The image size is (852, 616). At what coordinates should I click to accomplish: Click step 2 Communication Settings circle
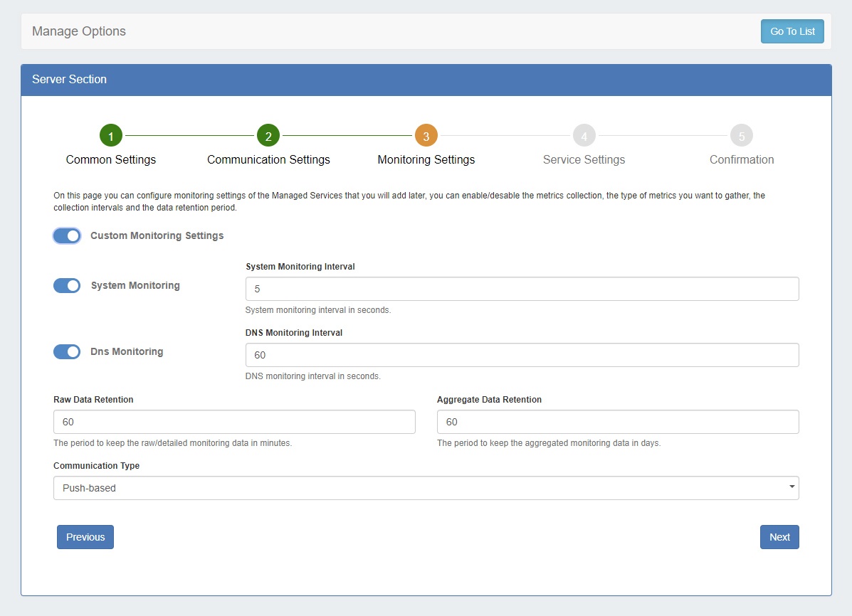pyautogui.click(x=268, y=135)
